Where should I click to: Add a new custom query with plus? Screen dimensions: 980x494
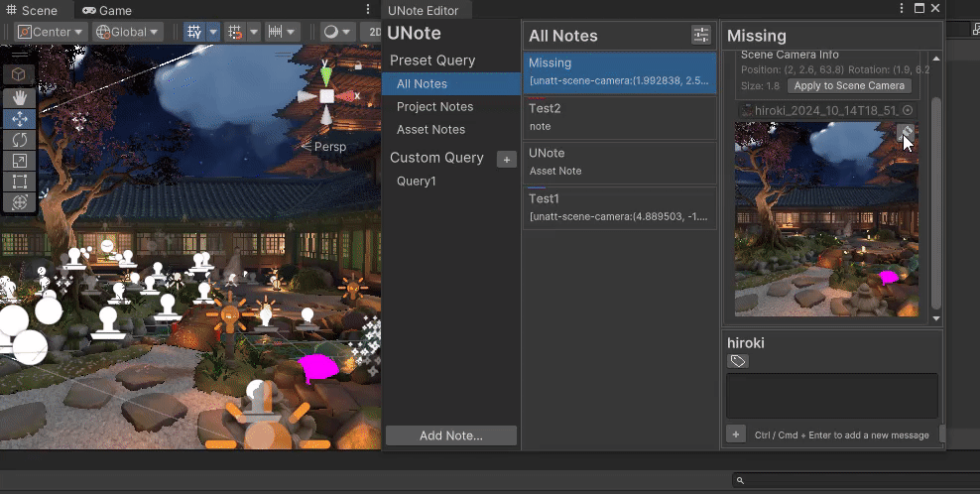point(507,160)
